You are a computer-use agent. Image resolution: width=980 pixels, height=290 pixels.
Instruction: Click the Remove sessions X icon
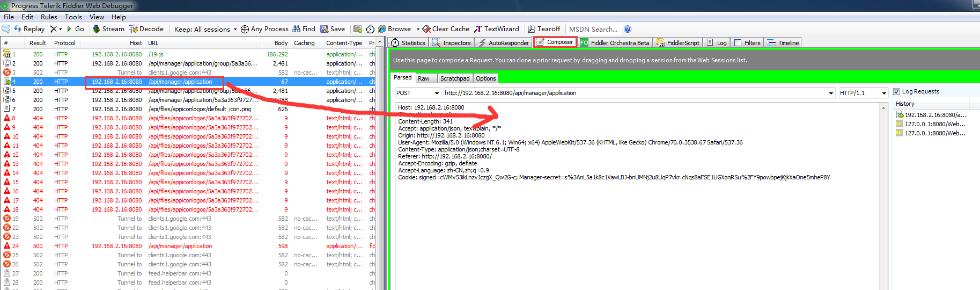click(53, 29)
